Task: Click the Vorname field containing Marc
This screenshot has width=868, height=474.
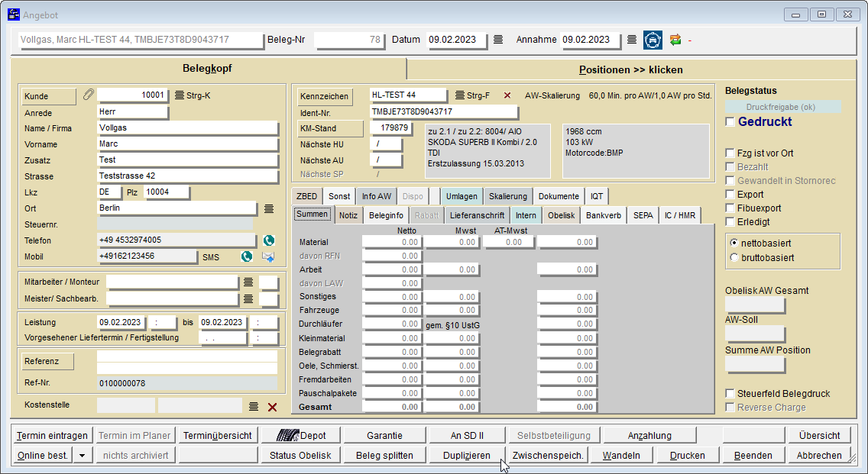Action: (x=187, y=143)
